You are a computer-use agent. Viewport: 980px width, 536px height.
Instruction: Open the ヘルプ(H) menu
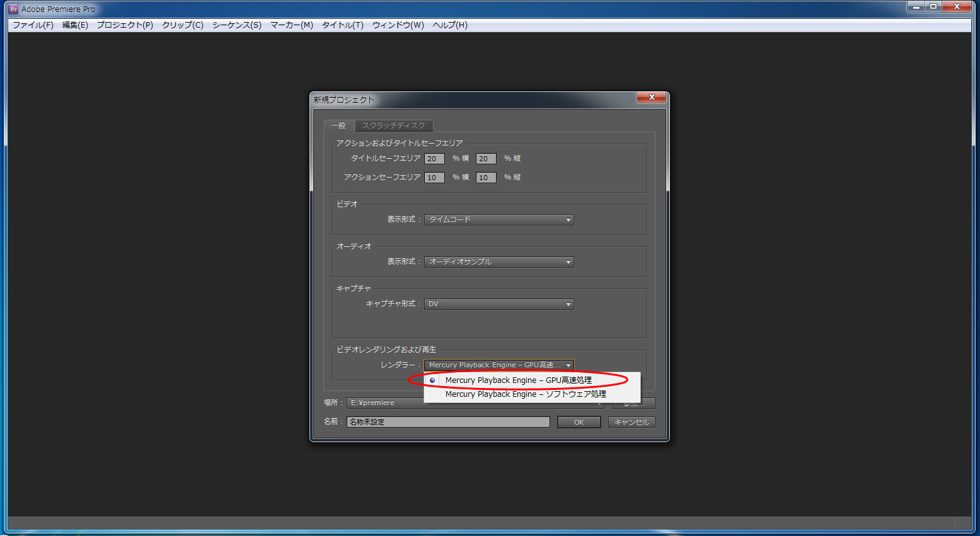(x=450, y=25)
